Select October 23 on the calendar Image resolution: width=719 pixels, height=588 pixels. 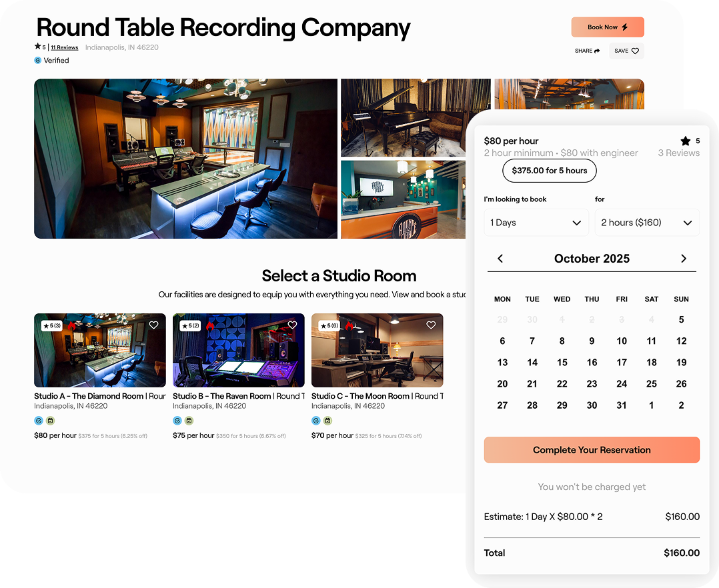pyautogui.click(x=592, y=384)
